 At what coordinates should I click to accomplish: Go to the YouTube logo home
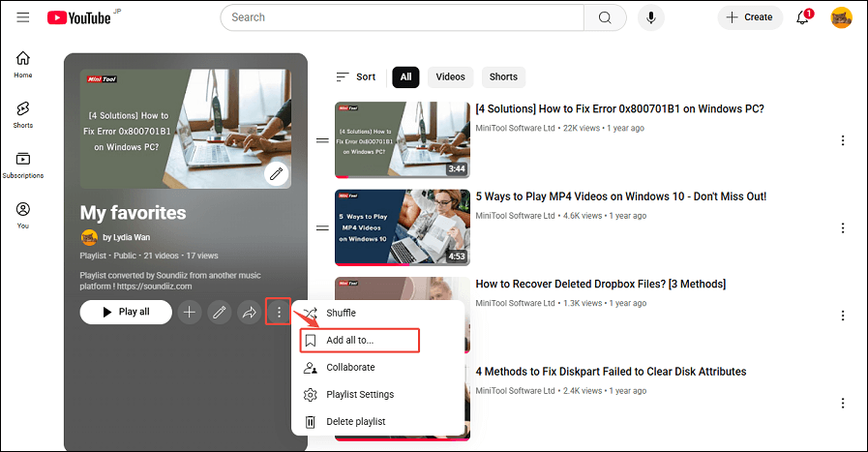tap(78, 17)
